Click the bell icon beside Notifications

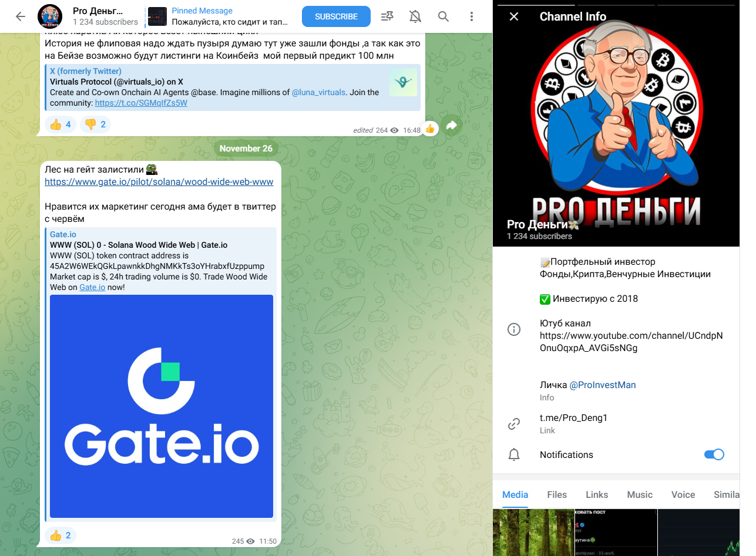pos(514,454)
